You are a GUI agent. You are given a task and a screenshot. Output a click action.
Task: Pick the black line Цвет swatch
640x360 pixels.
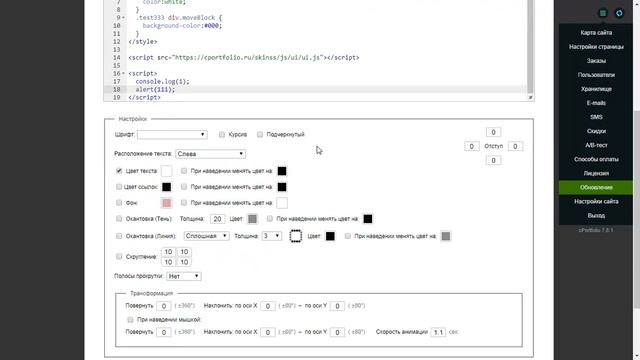[x=330, y=236]
